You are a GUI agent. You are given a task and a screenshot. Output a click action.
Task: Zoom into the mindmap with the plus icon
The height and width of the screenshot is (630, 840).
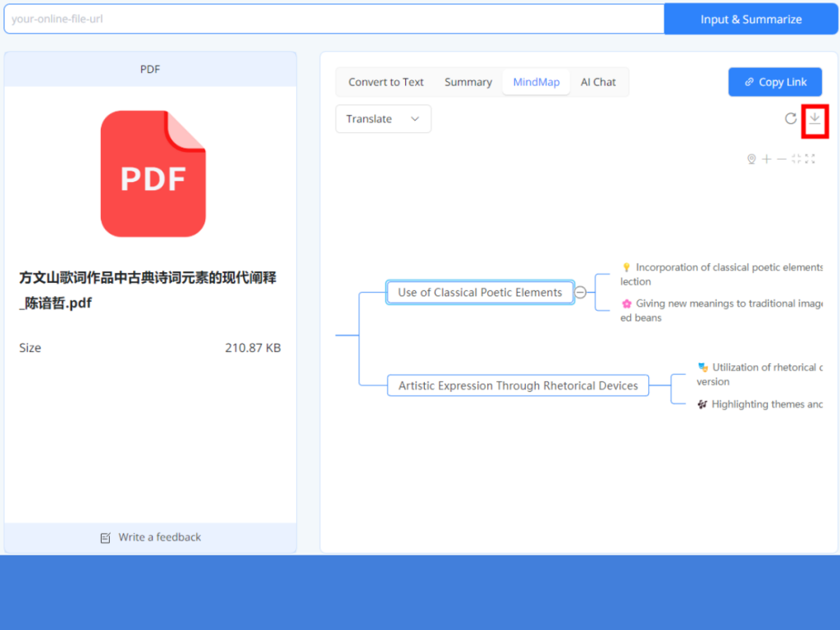[x=766, y=158]
